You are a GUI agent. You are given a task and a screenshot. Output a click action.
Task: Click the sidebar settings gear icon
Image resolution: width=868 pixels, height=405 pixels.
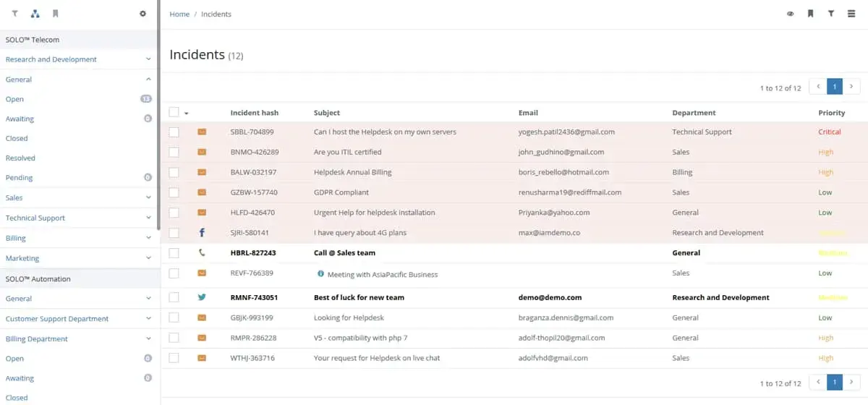click(142, 14)
